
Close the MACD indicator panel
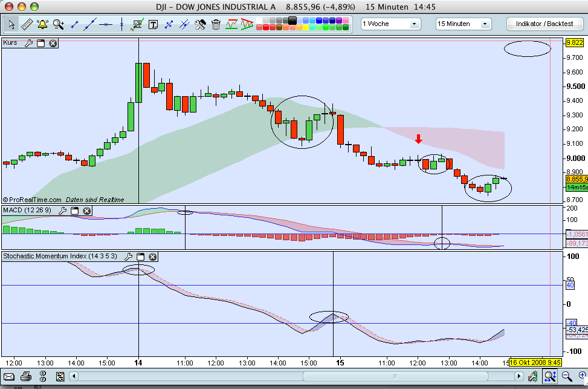pos(86,211)
